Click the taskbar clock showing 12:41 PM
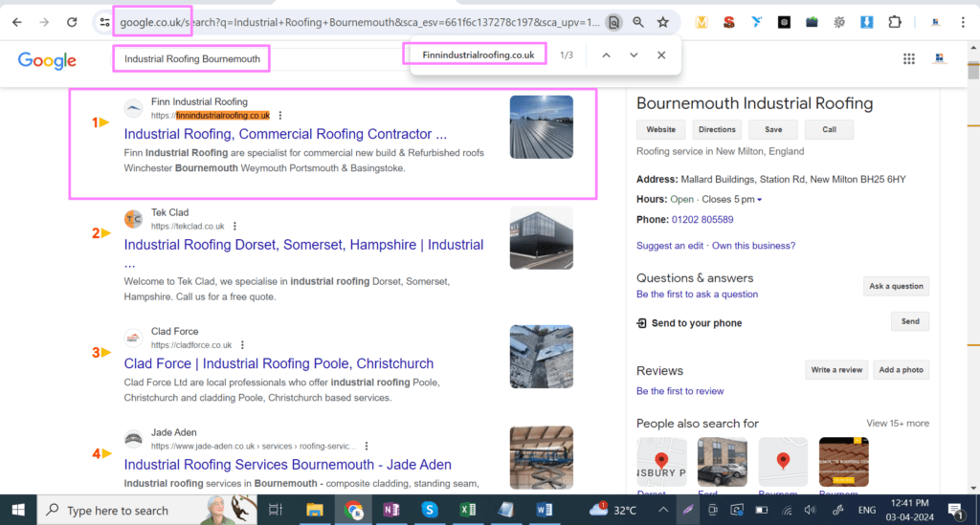 pyautogui.click(x=909, y=510)
